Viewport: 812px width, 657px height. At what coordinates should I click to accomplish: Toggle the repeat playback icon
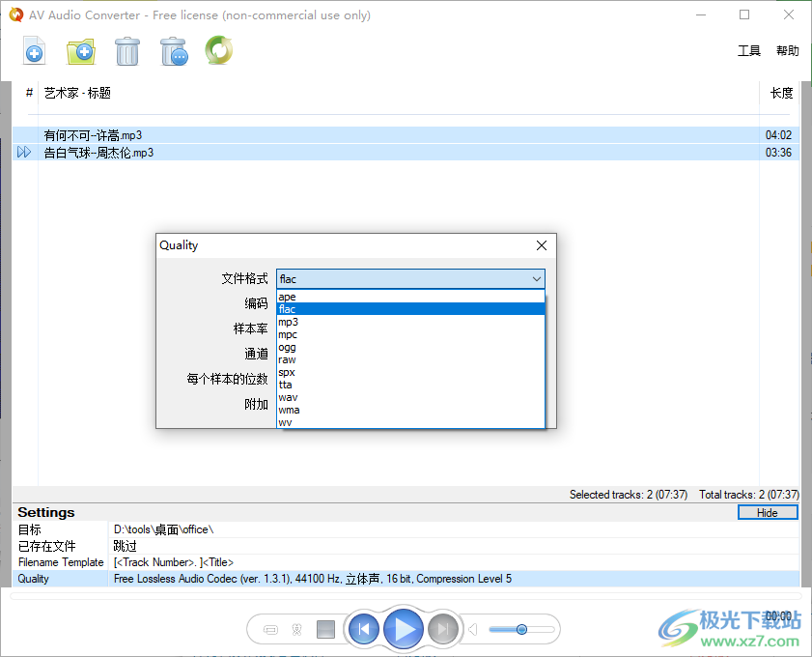[270, 630]
